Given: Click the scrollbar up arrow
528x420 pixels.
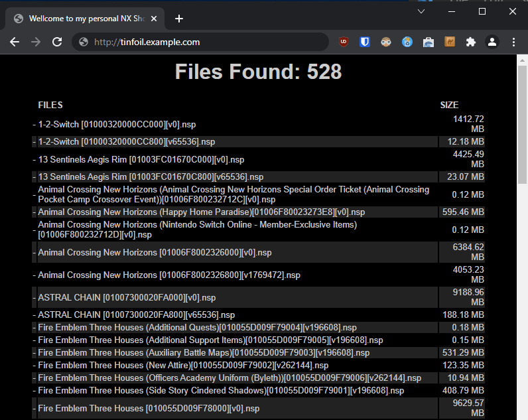Looking at the screenshot, I should [522, 60].
